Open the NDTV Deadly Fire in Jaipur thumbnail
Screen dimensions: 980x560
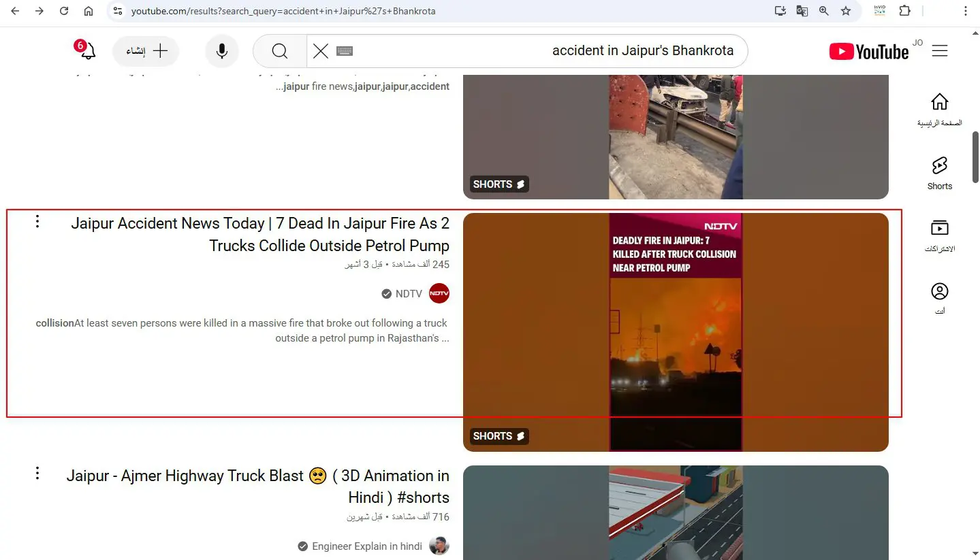click(676, 332)
